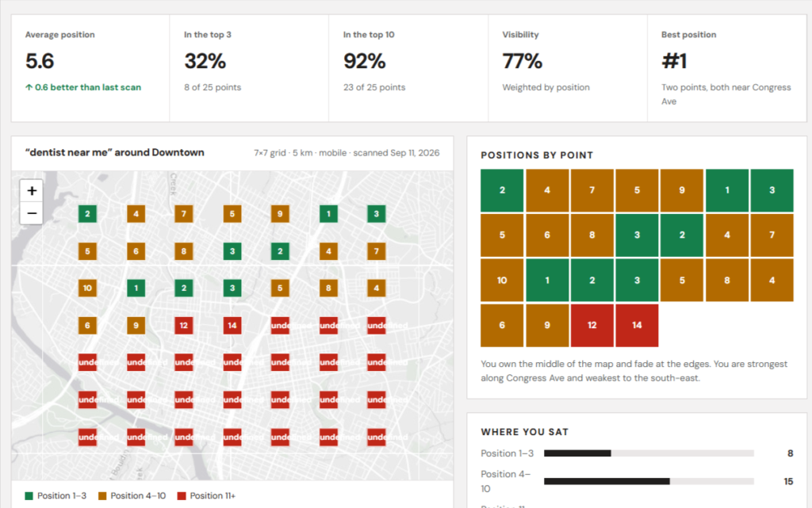812x508 pixels.
Task: Click map marker 7 in the top marker row
Action: pos(184,214)
